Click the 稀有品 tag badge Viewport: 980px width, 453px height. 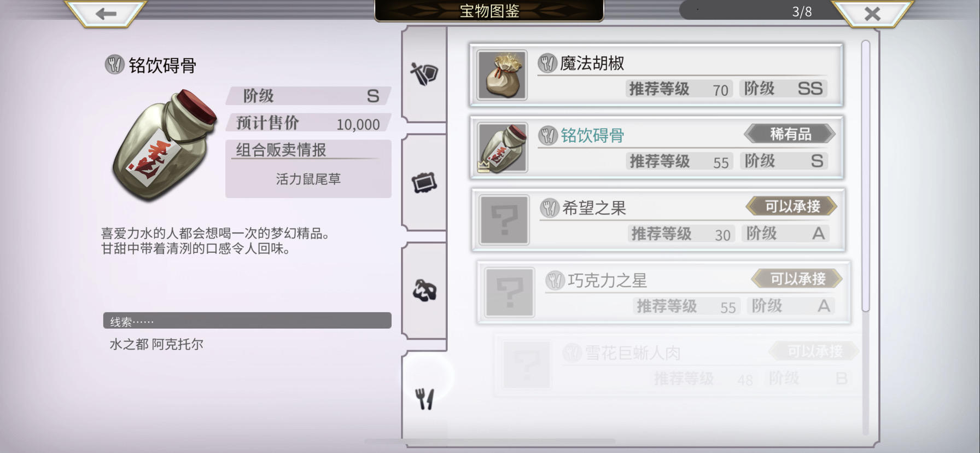tap(790, 134)
